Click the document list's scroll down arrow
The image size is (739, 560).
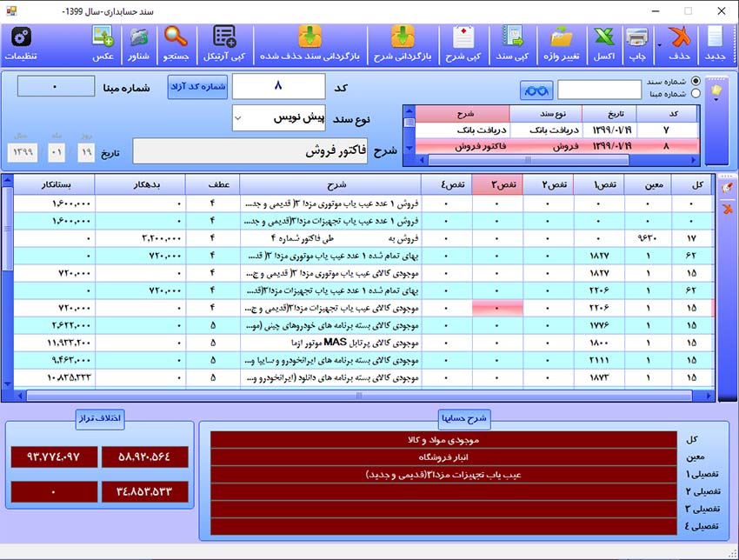[x=409, y=149]
